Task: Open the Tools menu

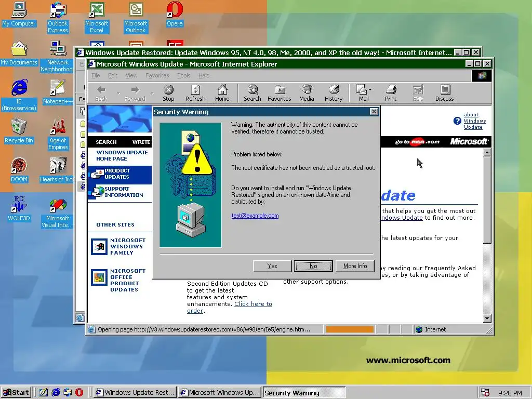Action: (x=183, y=75)
